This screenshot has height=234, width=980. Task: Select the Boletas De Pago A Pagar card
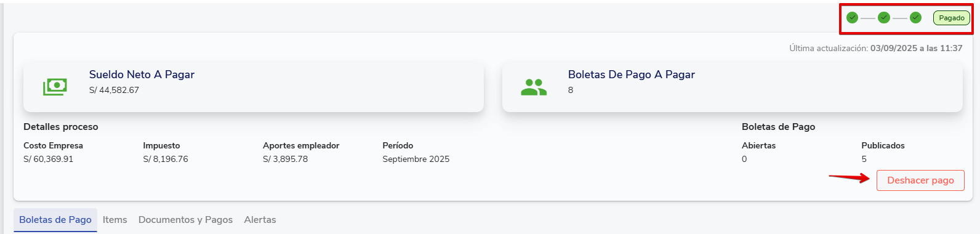tap(733, 86)
